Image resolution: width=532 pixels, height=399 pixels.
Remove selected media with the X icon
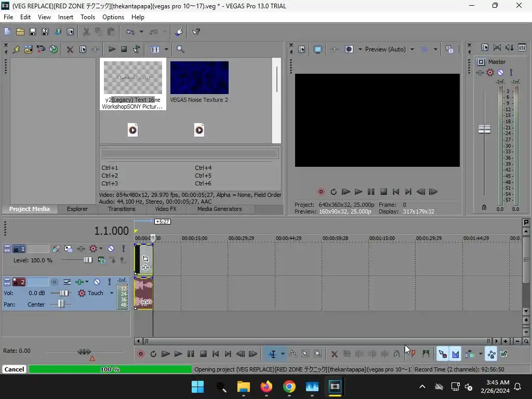(70, 49)
